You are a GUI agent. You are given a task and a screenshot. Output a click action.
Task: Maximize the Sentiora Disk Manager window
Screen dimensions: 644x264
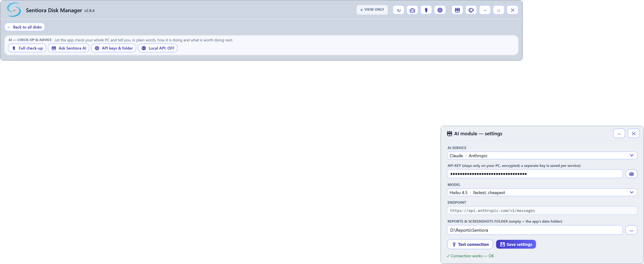coord(499,10)
